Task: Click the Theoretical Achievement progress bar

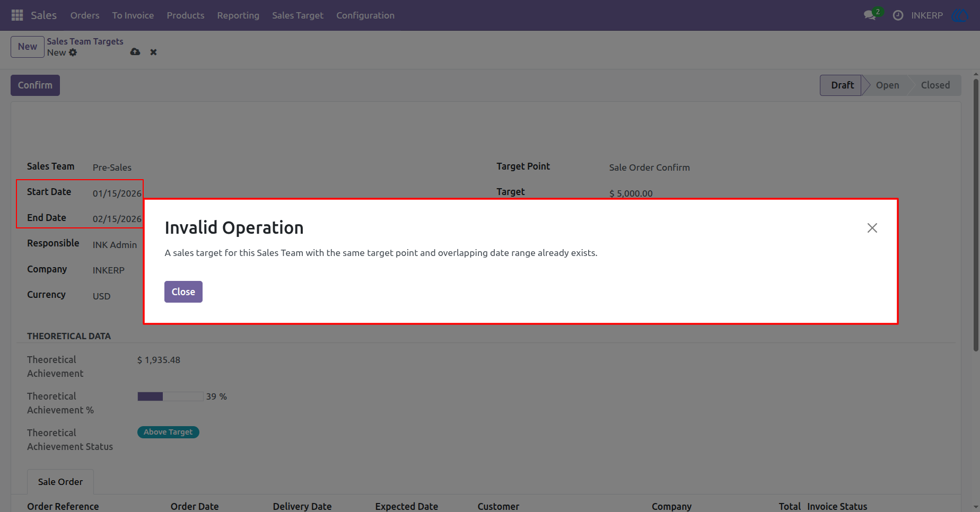Action: (170, 396)
